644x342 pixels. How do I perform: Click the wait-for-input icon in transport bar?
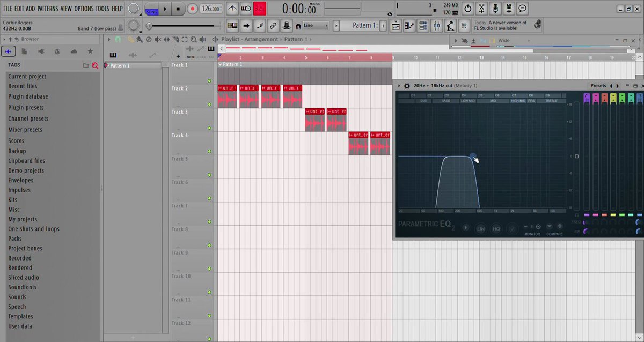point(246,9)
